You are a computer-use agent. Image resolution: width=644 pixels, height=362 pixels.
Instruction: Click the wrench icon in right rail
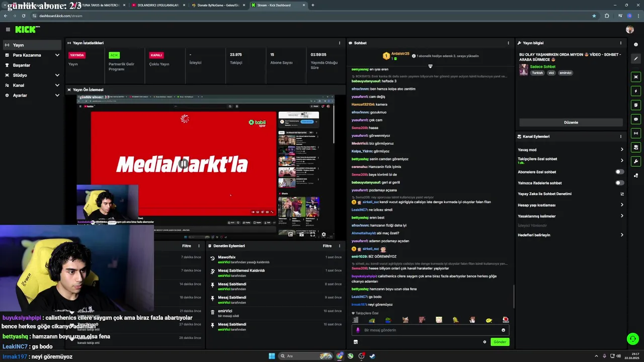[x=636, y=161]
